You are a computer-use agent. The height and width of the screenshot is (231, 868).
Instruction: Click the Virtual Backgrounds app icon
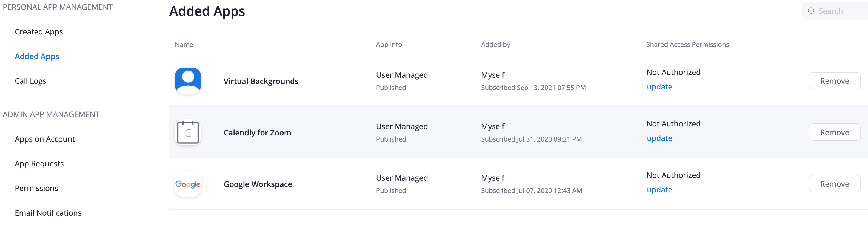(x=188, y=81)
